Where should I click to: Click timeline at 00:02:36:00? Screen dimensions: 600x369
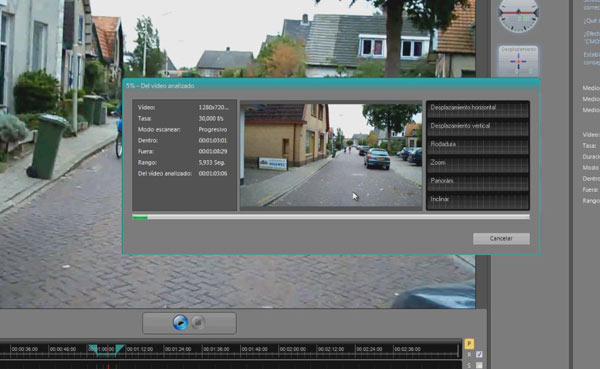click(x=408, y=349)
